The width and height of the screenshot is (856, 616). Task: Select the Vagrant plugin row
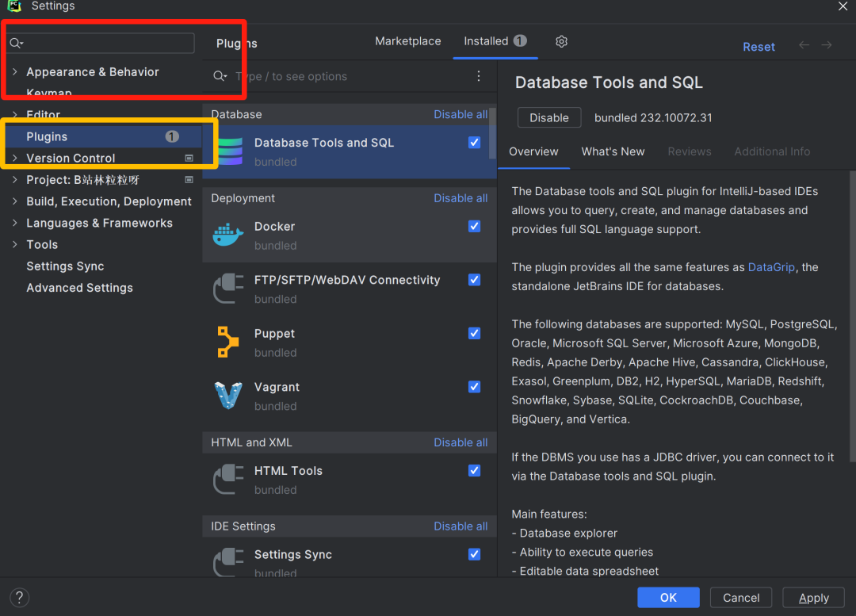tap(350, 396)
